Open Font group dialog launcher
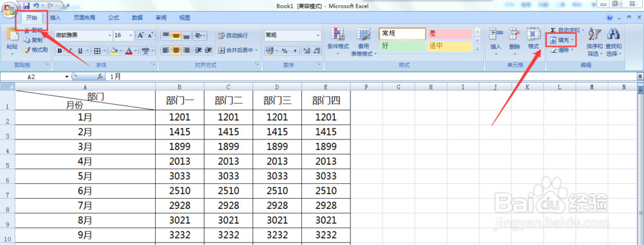Image resolution: width=644 pixels, height=245 pixels. click(153, 64)
